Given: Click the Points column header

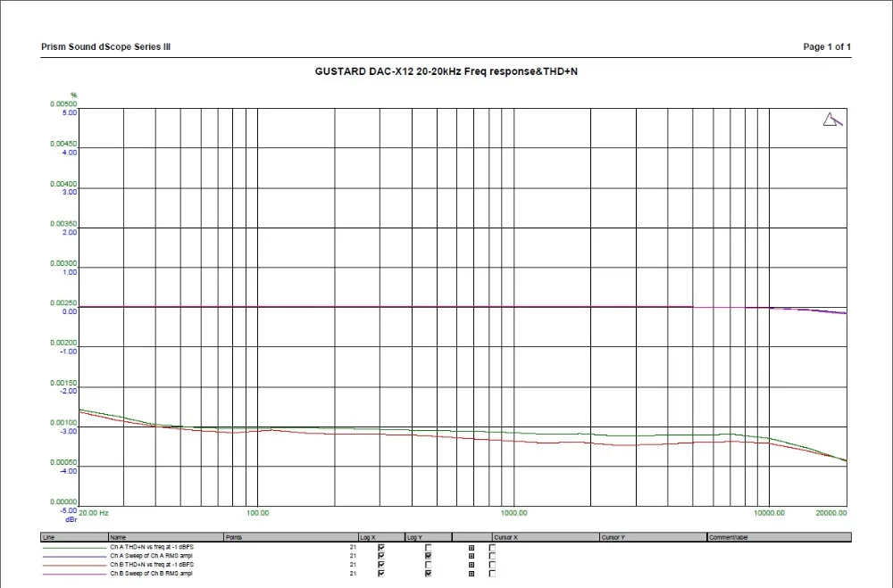Looking at the screenshot, I should click(291, 537).
